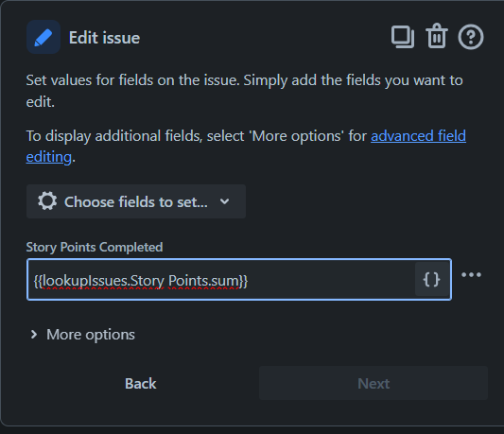The width and height of the screenshot is (504, 434).
Task: Click the Next button
Action: [x=374, y=383]
